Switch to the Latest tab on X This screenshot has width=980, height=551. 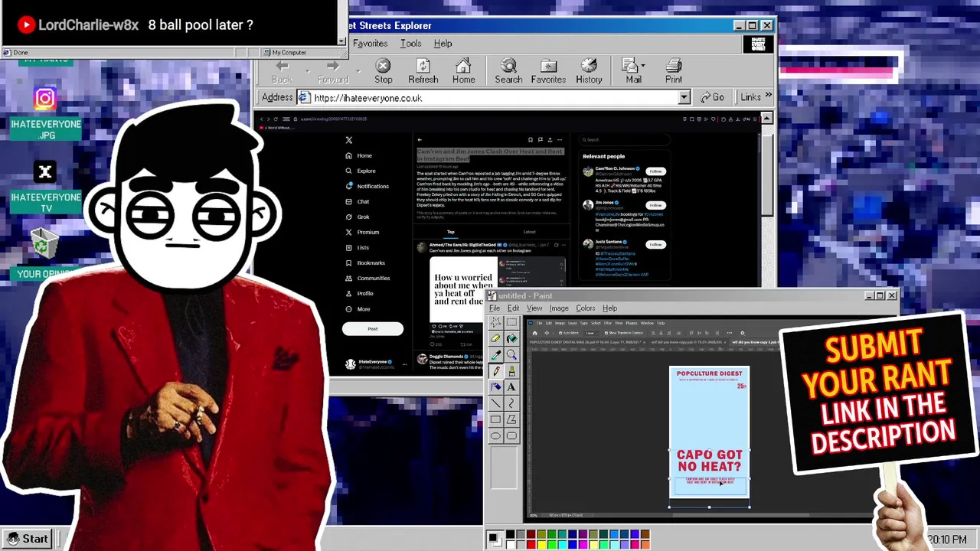click(529, 232)
